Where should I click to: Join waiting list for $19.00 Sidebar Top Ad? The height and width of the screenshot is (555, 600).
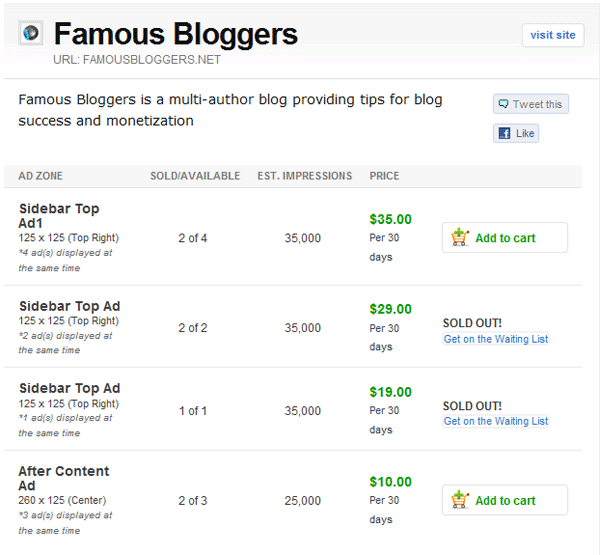pyautogui.click(x=496, y=421)
